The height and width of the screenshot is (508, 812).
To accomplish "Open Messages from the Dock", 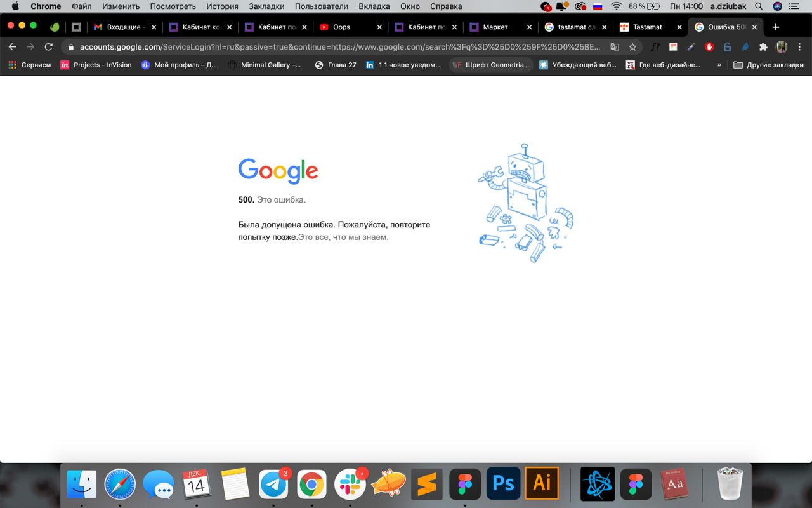I will coord(158,485).
